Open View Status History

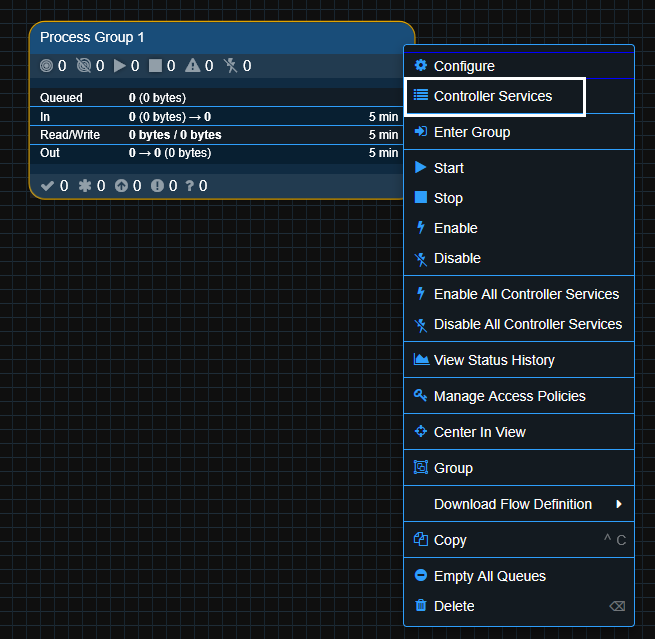pyautogui.click(x=519, y=360)
